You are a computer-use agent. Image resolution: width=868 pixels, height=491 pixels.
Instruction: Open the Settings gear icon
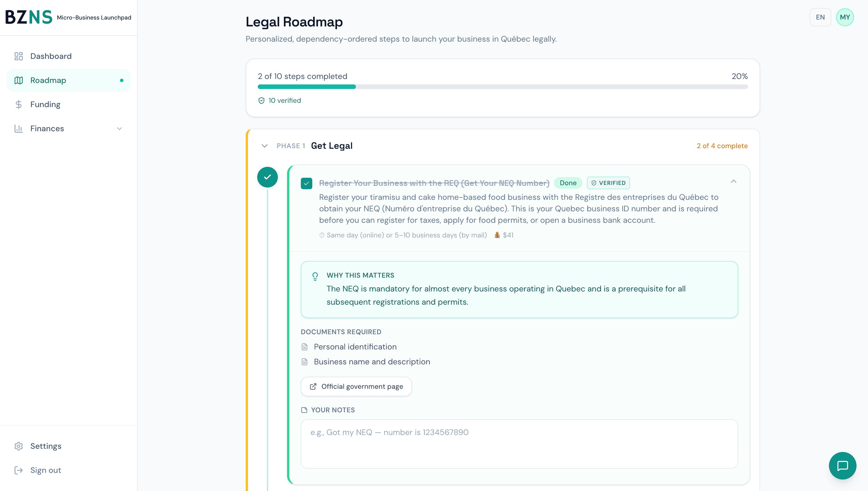click(19, 446)
